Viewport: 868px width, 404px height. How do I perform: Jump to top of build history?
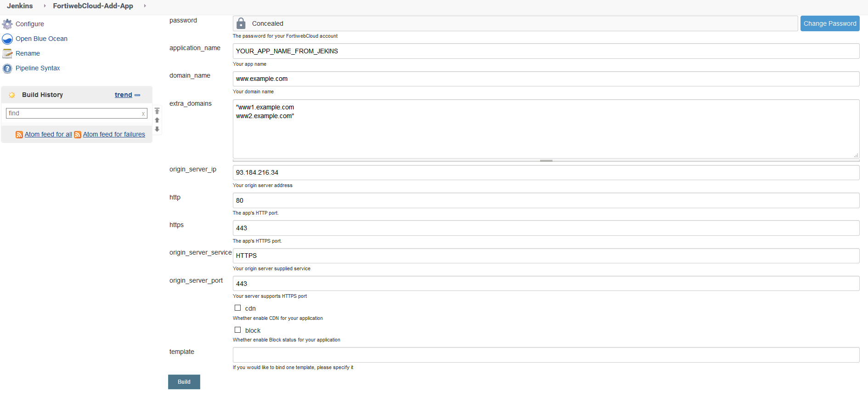click(157, 111)
